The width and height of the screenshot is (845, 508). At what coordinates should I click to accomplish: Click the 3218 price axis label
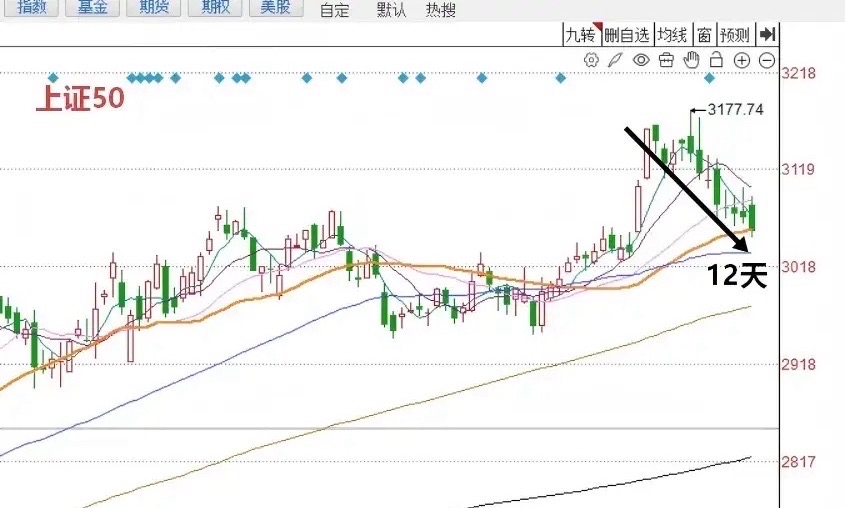tap(799, 73)
